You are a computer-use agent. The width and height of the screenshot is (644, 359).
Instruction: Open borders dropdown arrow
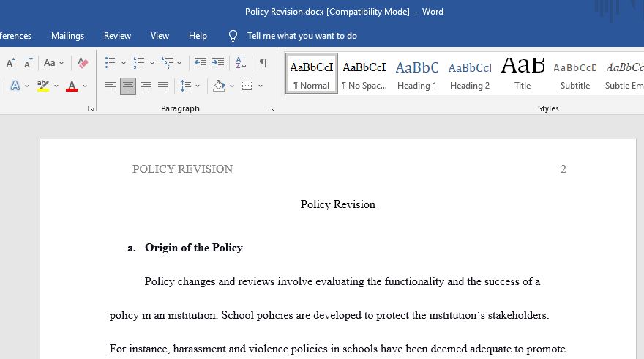pos(261,86)
